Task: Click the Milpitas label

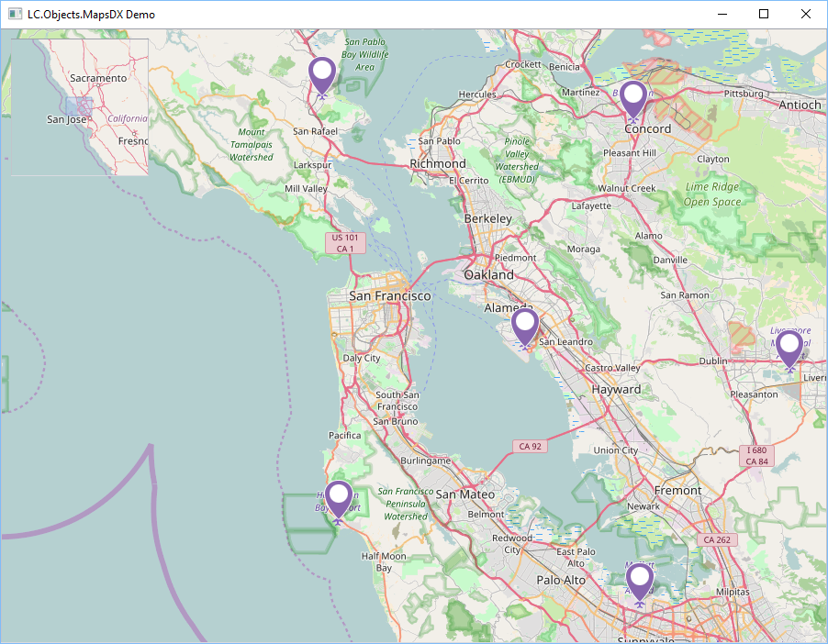Action: click(733, 592)
